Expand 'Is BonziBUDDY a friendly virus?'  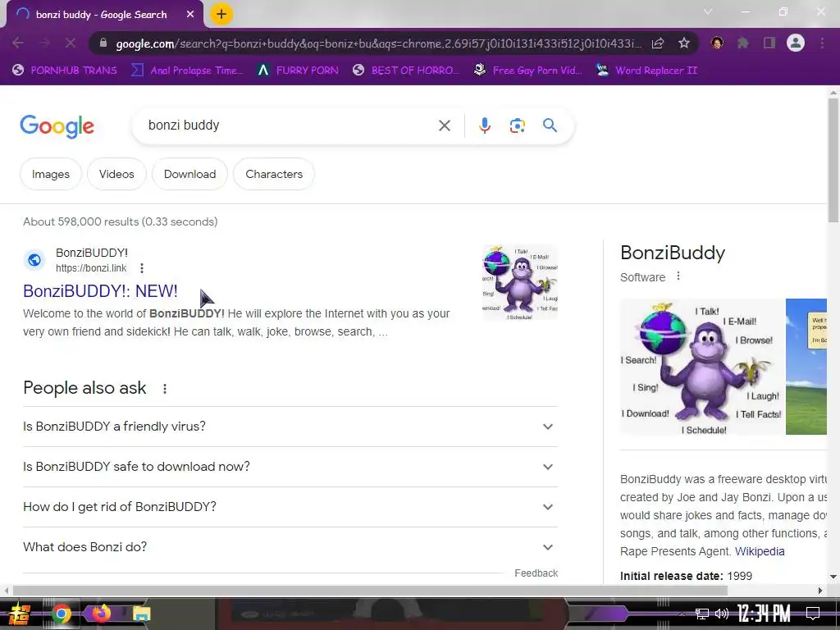tap(290, 427)
